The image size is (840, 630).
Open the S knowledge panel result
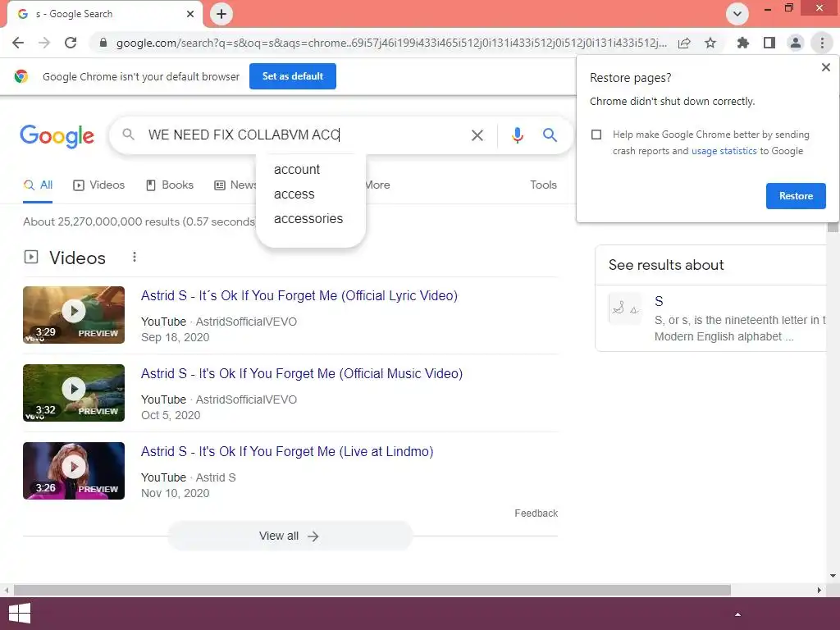coord(659,302)
